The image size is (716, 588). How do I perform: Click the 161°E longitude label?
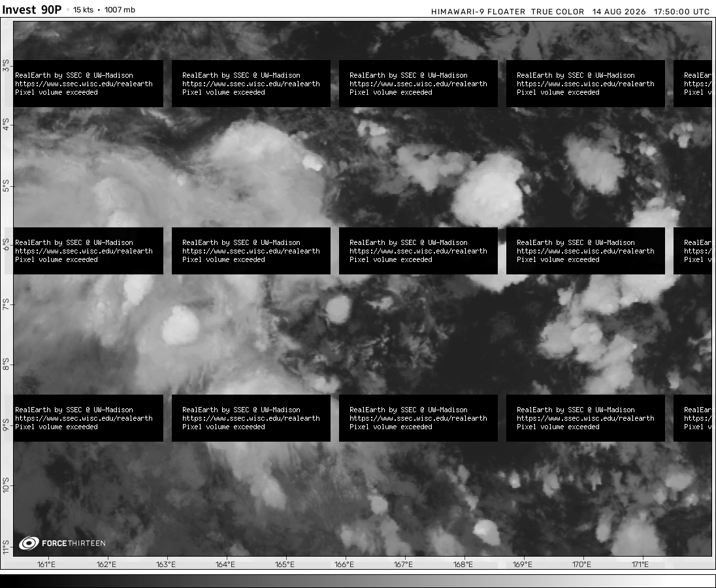coord(46,564)
